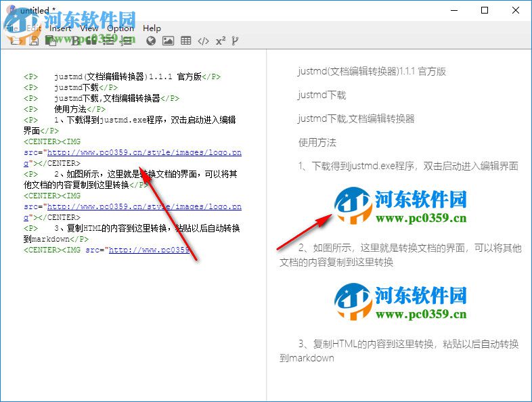Open a file with the folder icon
Viewport: 532px width, 402px height.
16,41
